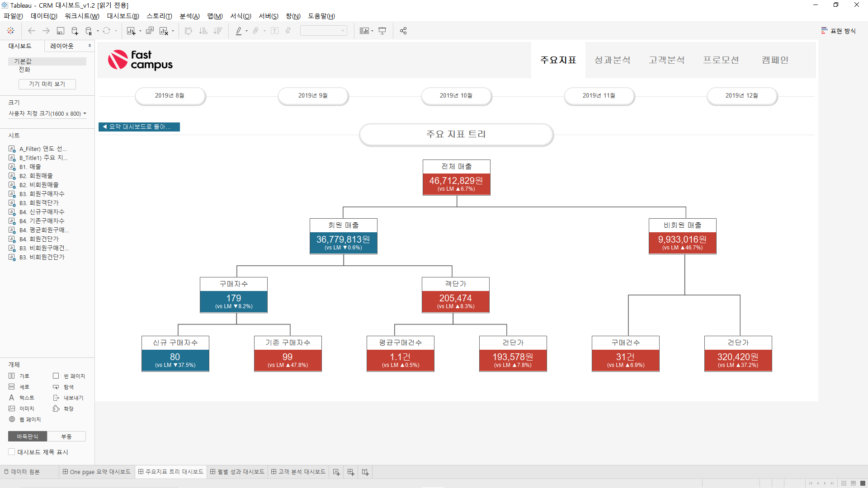Open the 데이터 원본 tab
868x488 pixels.
pos(22,472)
